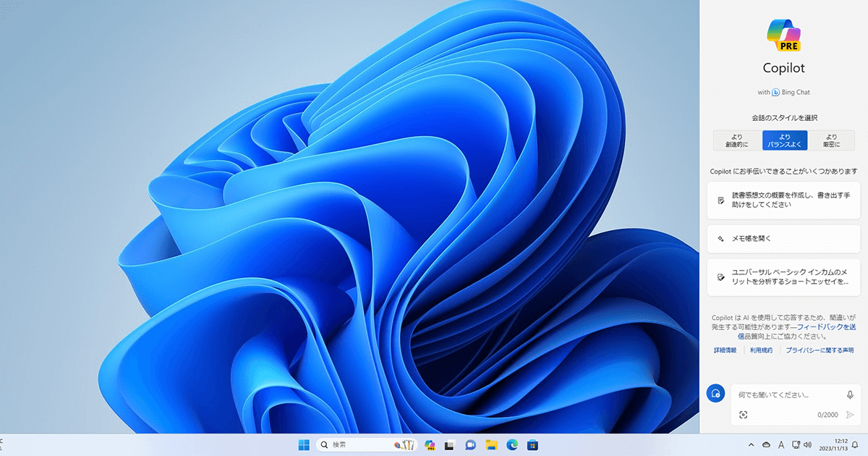Open the 詳細情報 link
This screenshot has width=868, height=456.
point(725,350)
